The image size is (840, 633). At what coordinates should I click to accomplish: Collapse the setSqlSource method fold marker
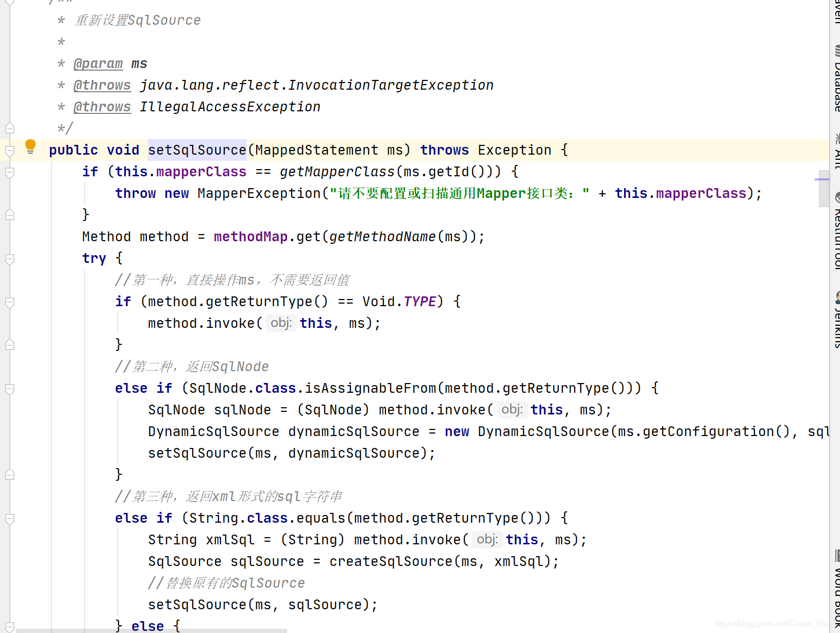tap(9, 150)
